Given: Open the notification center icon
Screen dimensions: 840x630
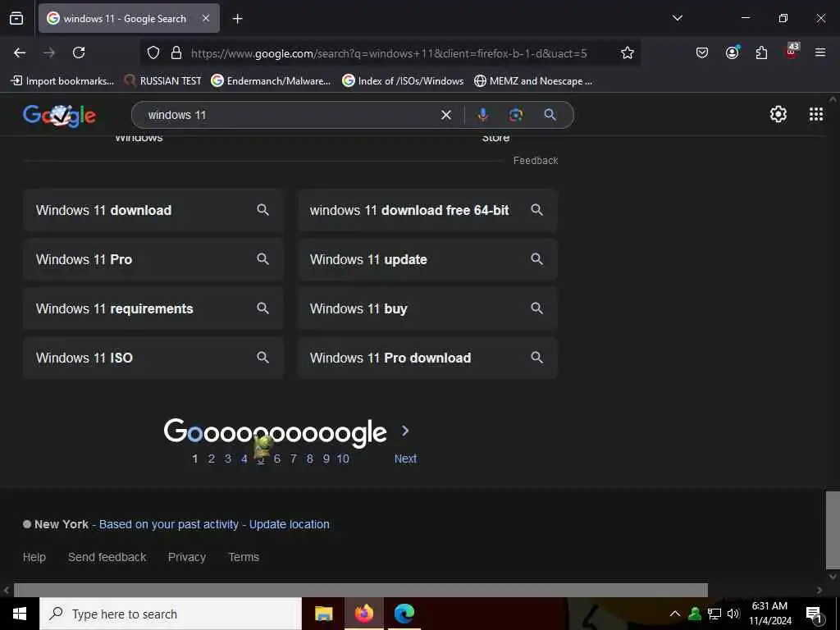Looking at the screenshot, I should 814,614.
